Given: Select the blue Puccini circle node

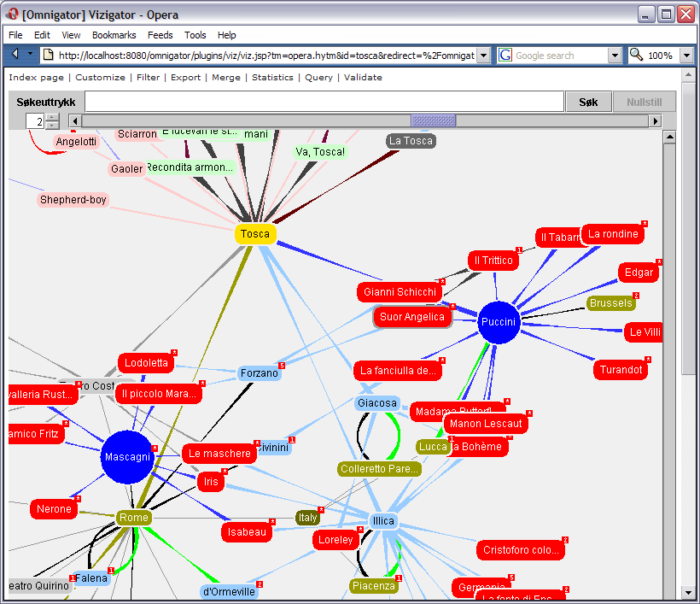Looking at the screenshot, I should click(499, 322).
